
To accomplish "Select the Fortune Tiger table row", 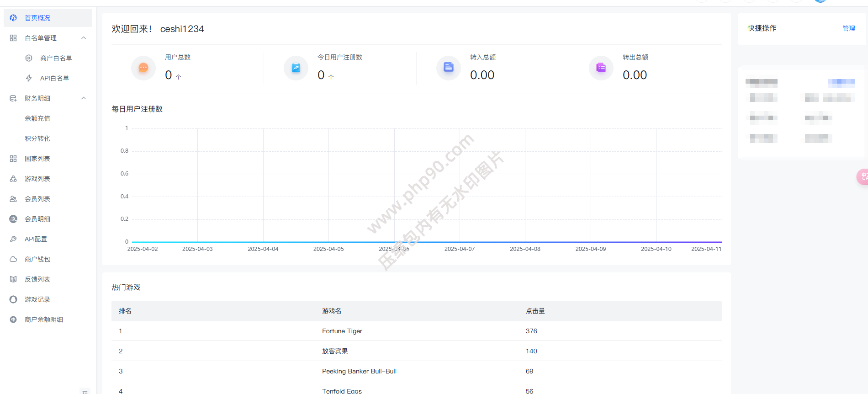I will point(342,331).
